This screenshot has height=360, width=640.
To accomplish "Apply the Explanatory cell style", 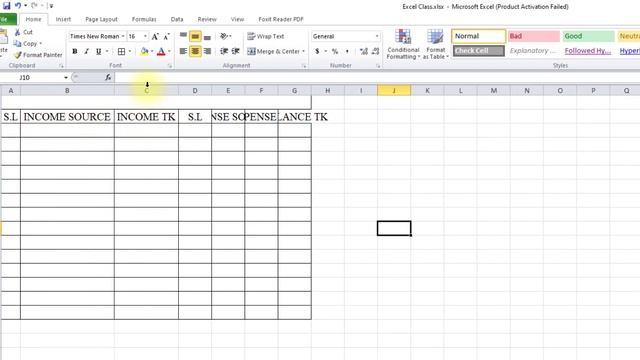I will tap(533, 51).
